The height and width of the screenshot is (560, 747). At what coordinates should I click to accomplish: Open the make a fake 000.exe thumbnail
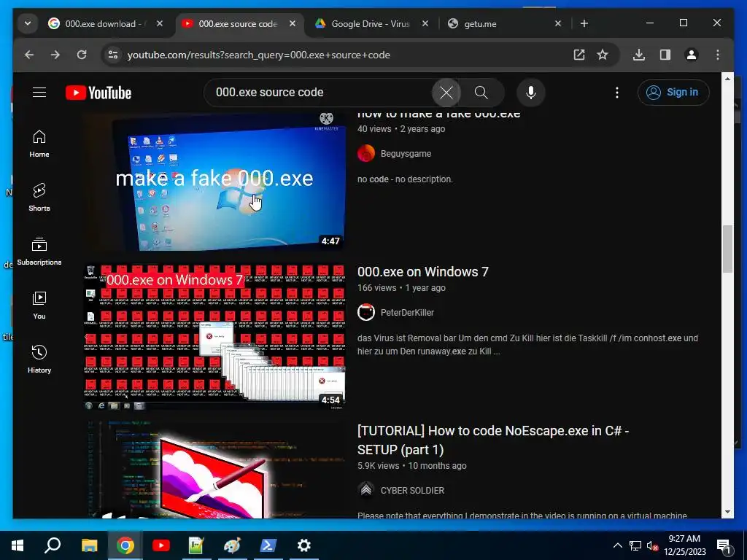coord(215,182)
